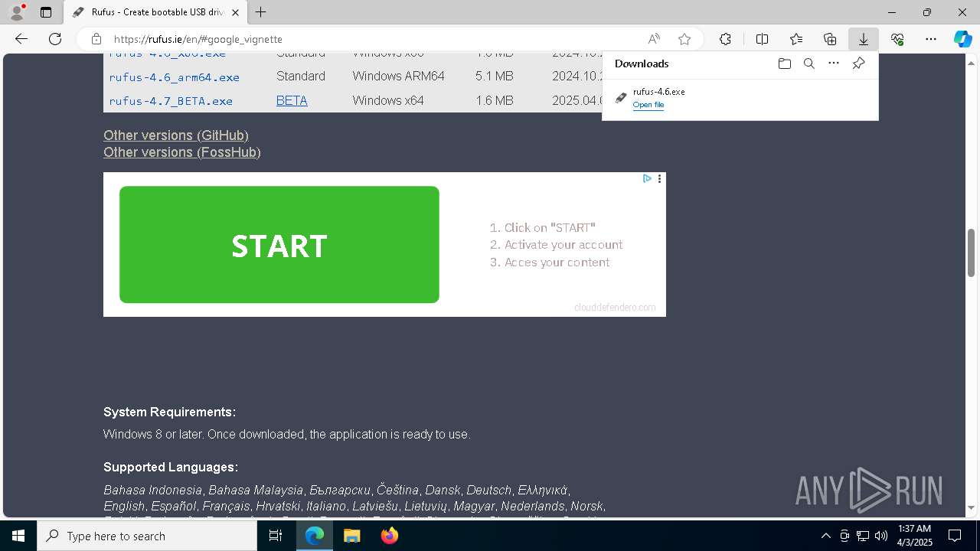Click Open file link under rufus-4.6.exe

point(648,105)
